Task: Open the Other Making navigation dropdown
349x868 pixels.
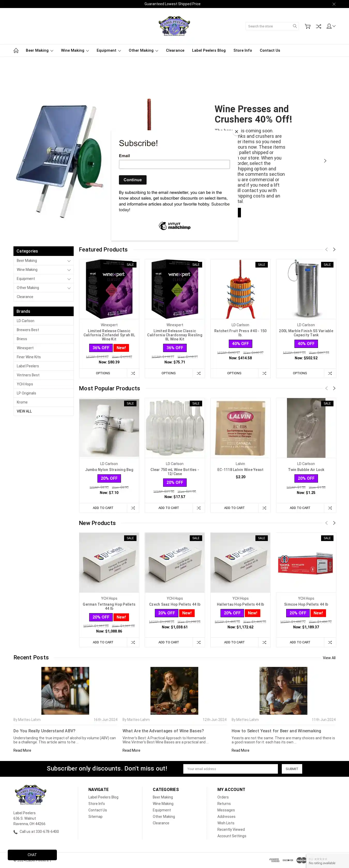Action: [143, 51]
